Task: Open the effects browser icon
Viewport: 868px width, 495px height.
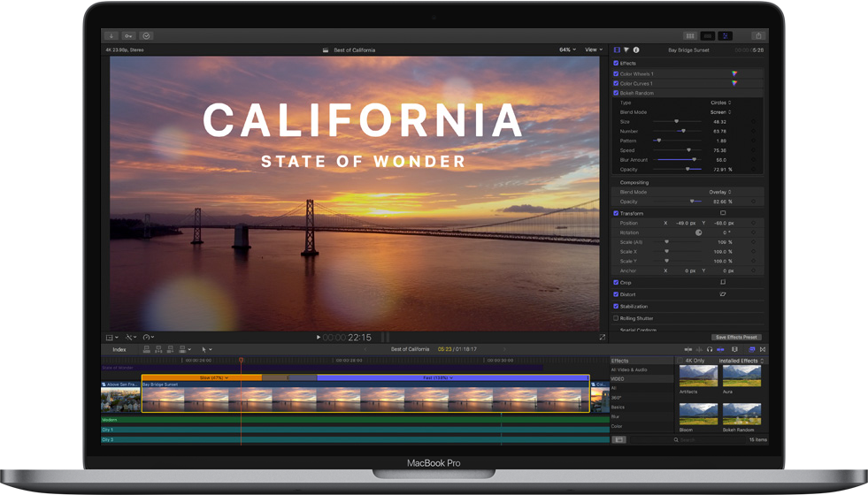Action: [x=752, y=349]
